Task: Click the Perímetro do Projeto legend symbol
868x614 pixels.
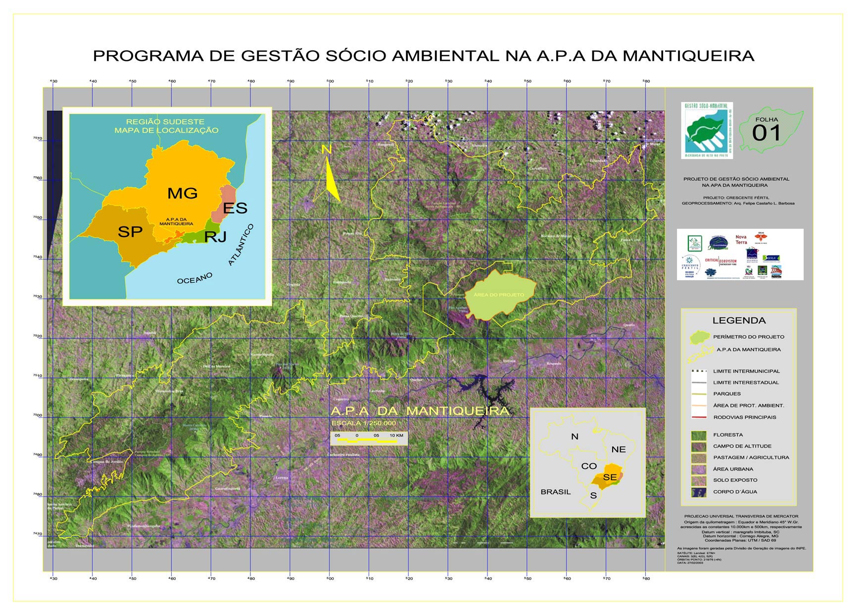Action: tap(700, 337)
